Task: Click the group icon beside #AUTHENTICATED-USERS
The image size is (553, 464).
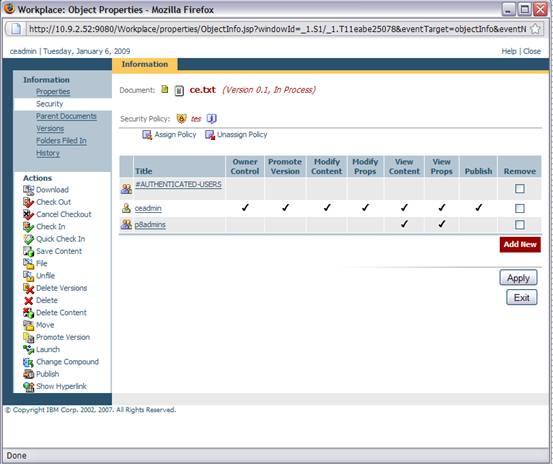Action: pyautogui.click(x=126, y=189)
